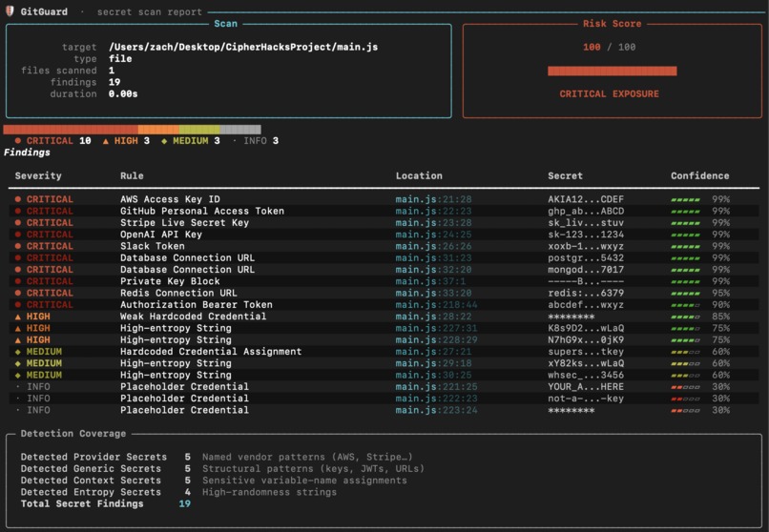
Task: Click the confidence bar for AWS Access Key ID
Action: pyautogui.click(x=685, y=200)
